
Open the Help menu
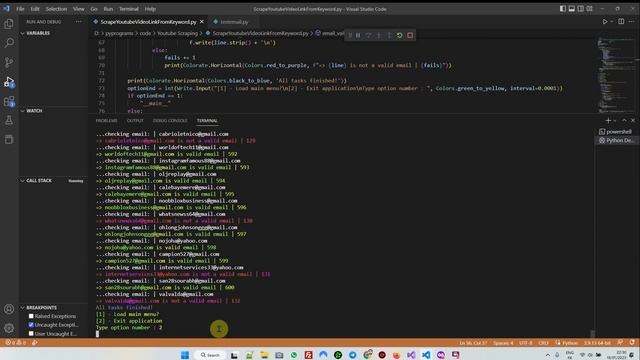pyautogui.click(x=150, y=9)
